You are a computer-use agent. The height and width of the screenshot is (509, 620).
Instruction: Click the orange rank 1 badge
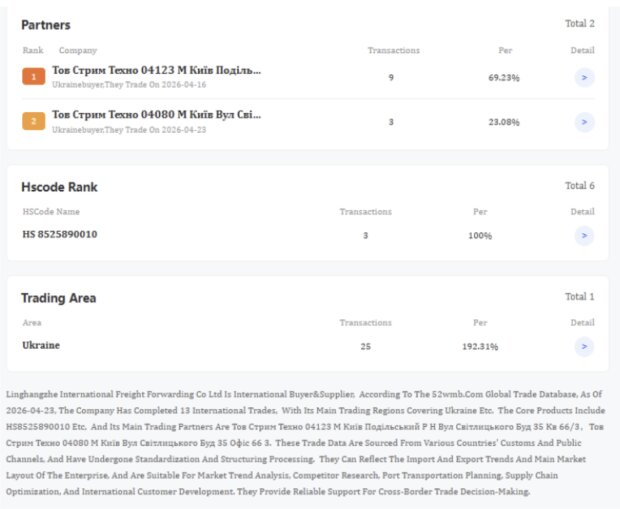coord(34,77)
